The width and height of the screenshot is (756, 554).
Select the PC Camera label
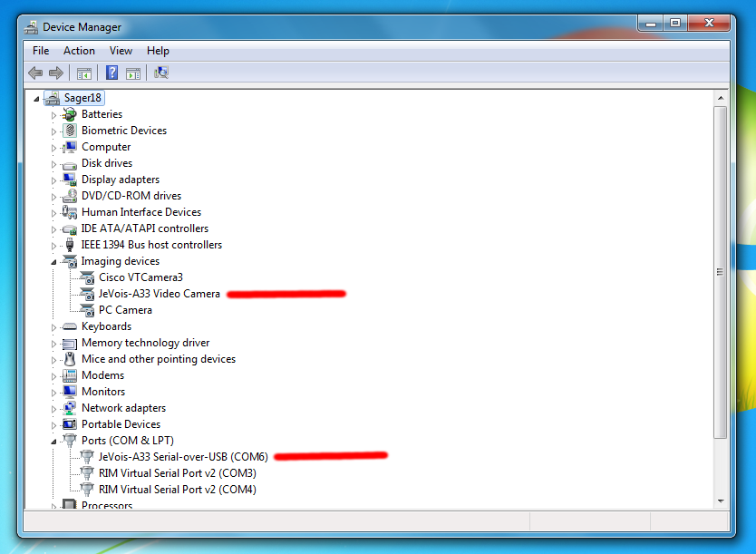click(125, 310)
